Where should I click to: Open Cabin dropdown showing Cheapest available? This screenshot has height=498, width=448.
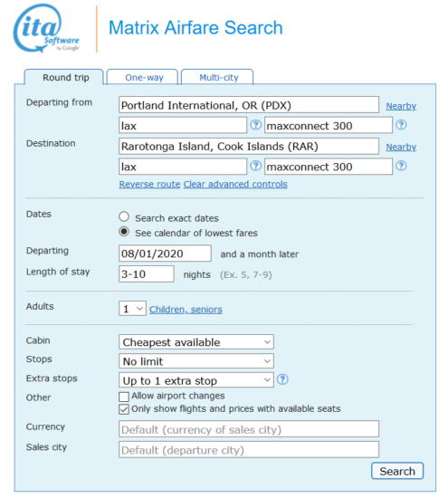click(196, 342)
